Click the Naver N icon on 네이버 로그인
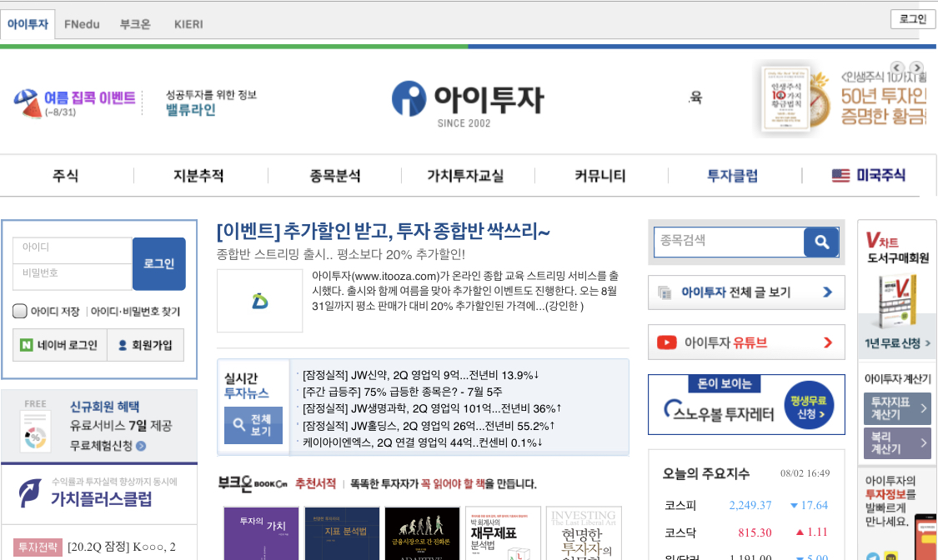The width and height of the screenshot is (938, 560). pyautogui.click(x=27, y=345)
